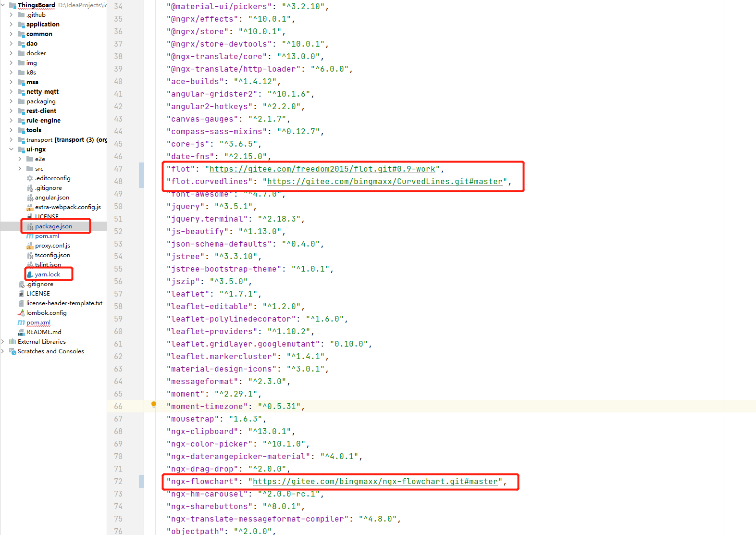The height and width of the screenshot is (535, 756).
Task: Click the root pom.xml Maven icon
Action: [x=21, y=323]
